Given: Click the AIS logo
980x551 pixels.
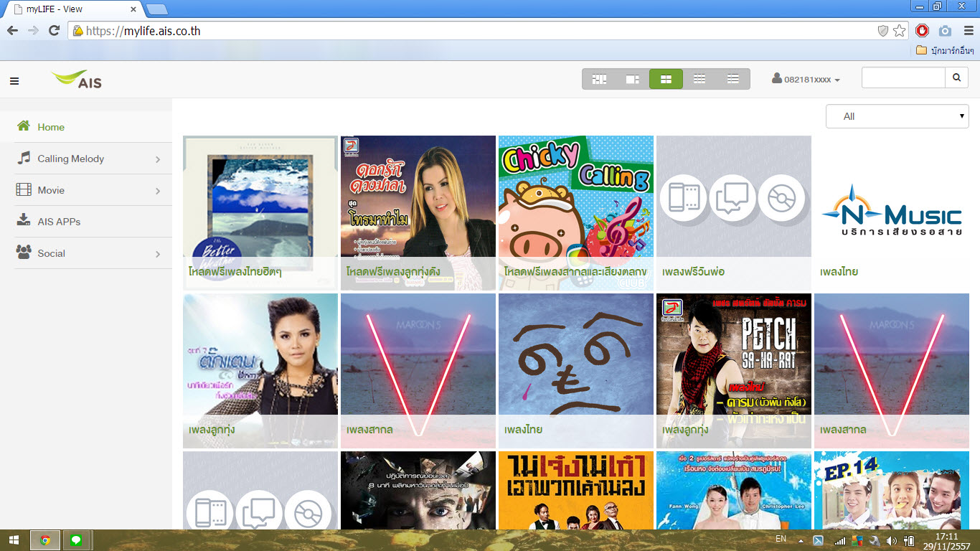Looking at the screenshot, I should (77, 80).
